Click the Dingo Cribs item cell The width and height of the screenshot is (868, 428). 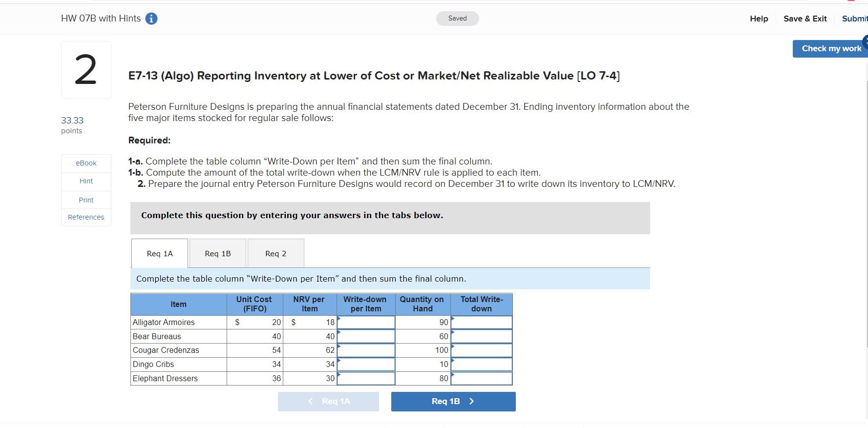(x=179, y=365)
